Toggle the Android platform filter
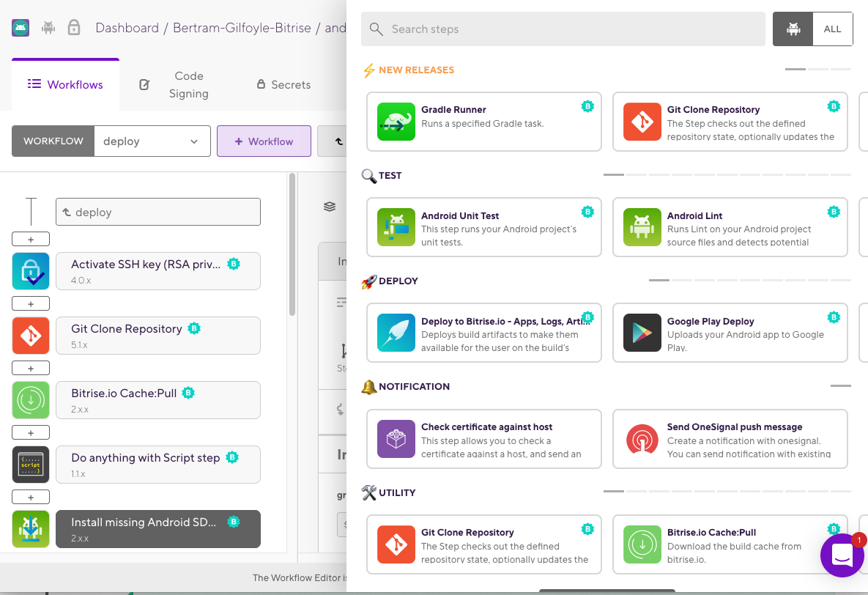Image resolution: width=868 pixels, height=595 pixels. coord(793,29)
